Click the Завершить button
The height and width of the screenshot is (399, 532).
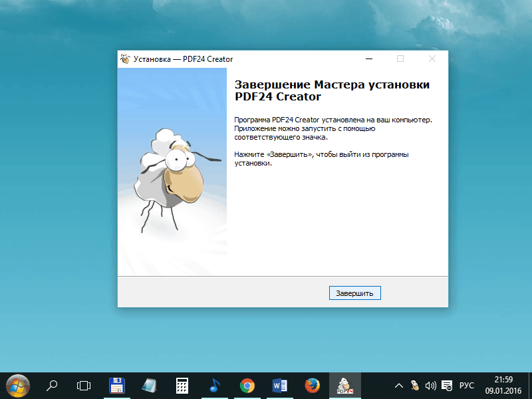click(x=355, y=293)
